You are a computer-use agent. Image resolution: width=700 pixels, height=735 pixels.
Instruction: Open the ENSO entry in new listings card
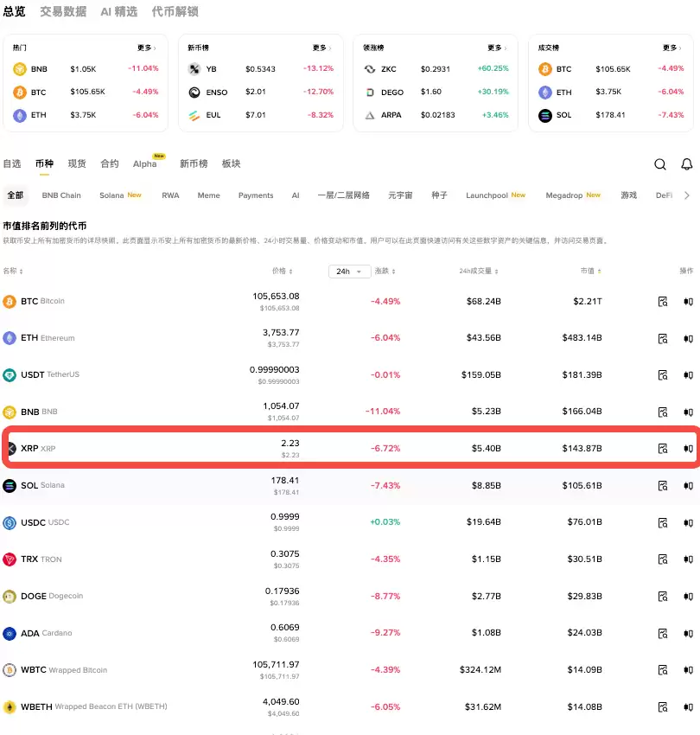[x=260, y=92]
